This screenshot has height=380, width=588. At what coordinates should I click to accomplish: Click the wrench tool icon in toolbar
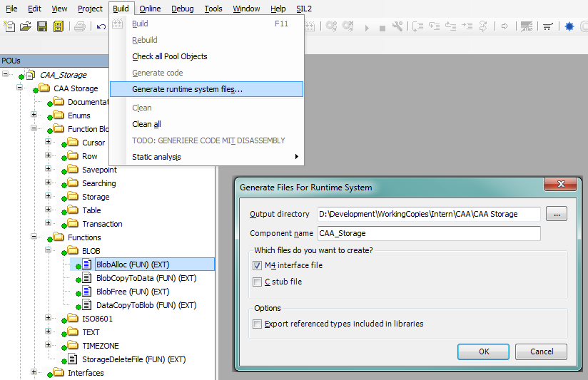click(397, 26)
